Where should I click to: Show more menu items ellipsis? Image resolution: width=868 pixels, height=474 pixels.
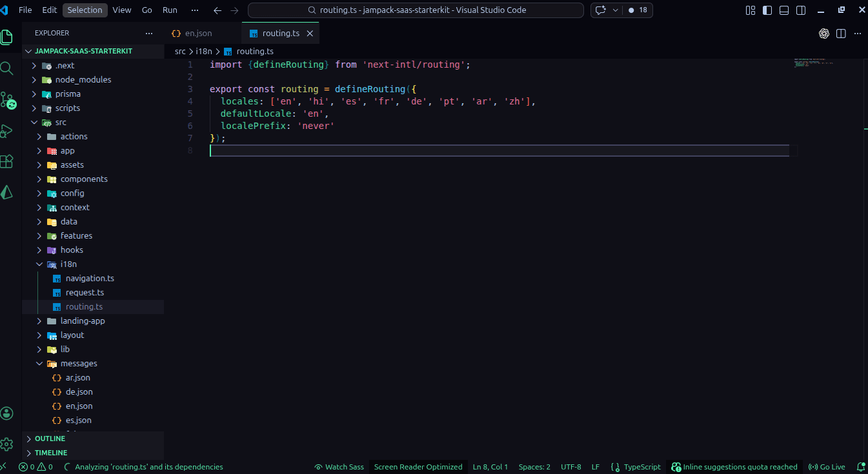tap(195, 10)
